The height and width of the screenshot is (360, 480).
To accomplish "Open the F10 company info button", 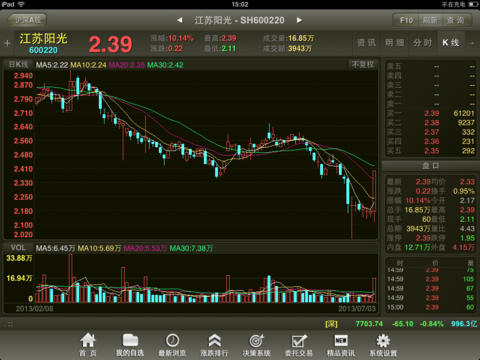I will click(406, 20).
